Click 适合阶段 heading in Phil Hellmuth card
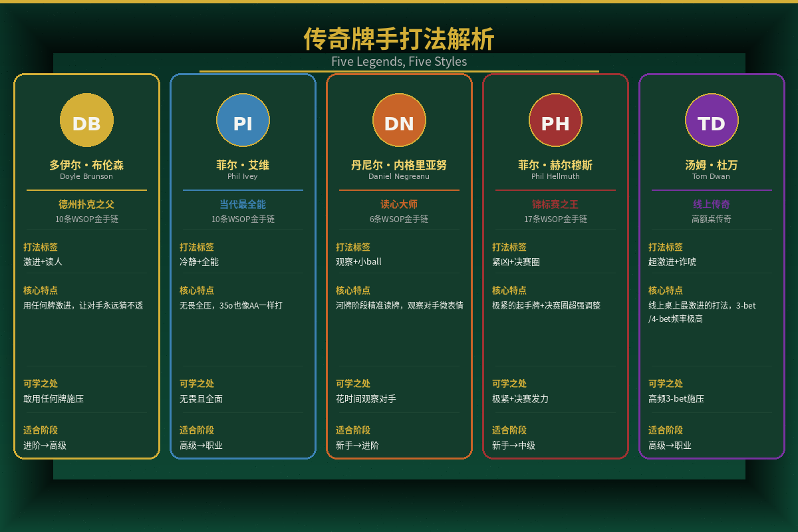This screenshot has height=532, width=798. click(509, 430)
